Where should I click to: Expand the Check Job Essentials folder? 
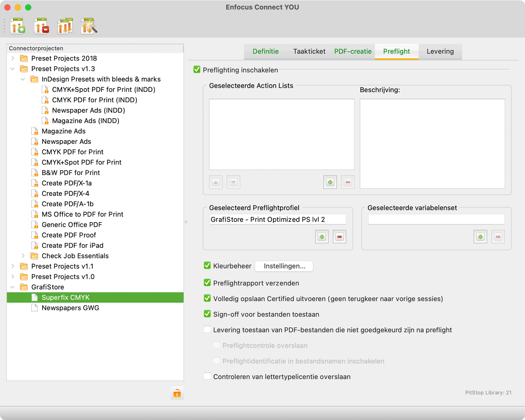click(x=23, y=256)
